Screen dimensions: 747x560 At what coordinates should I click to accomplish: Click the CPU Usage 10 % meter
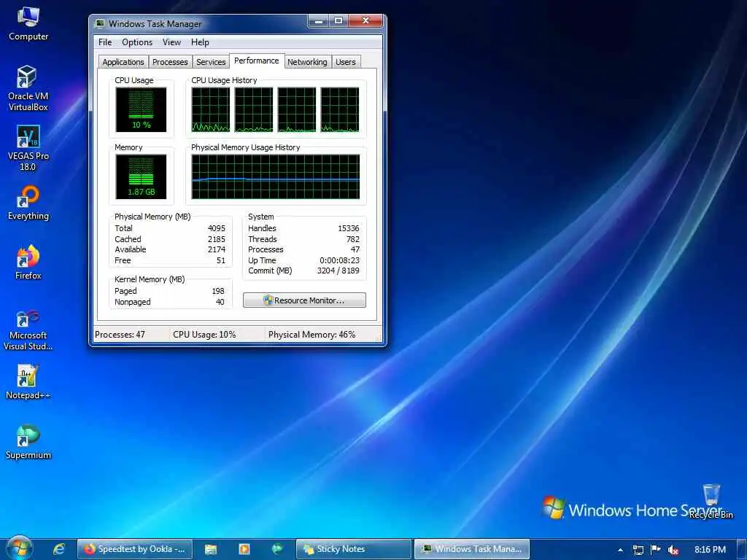(x=141, y=109)
